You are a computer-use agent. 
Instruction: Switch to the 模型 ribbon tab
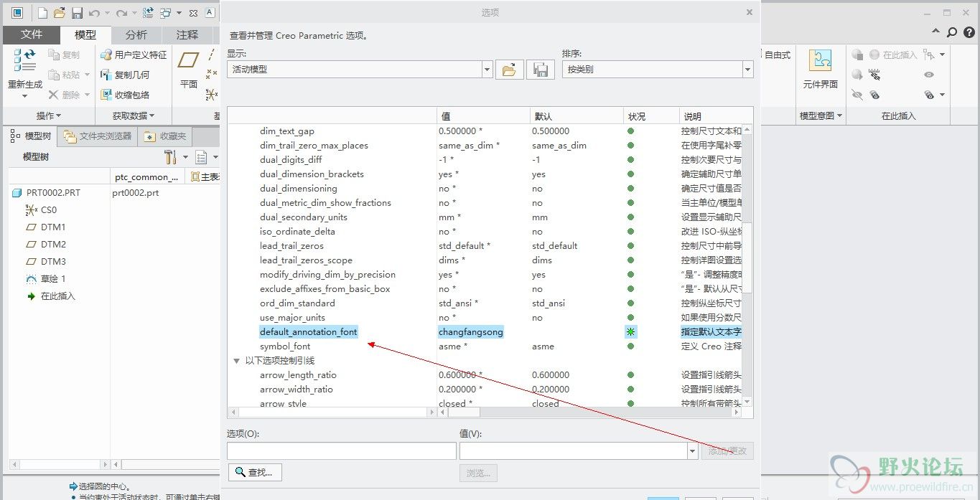pos(85,34)
